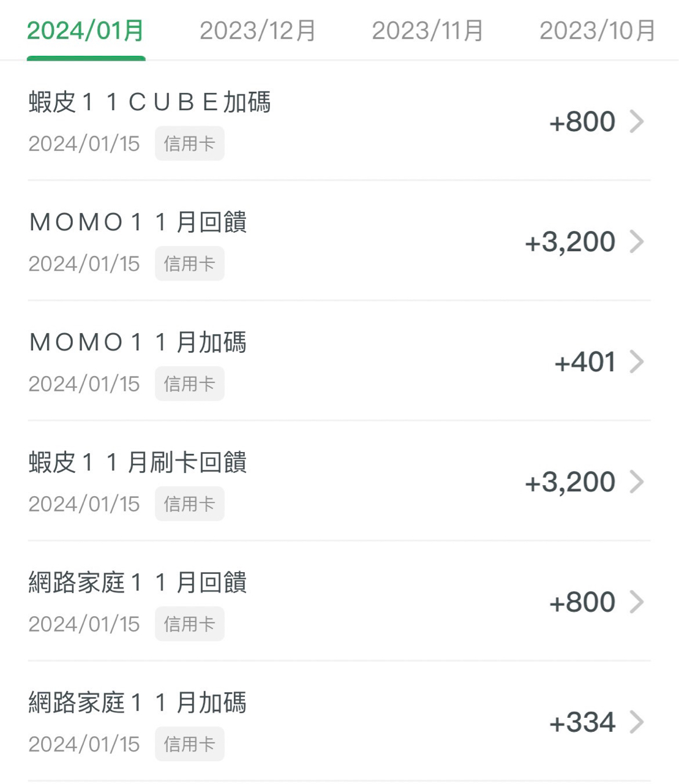The height and width of the screenshot is (784, 679).
Task: Open the 網路家庭11月回饋 entry
Action: [339, 601]
